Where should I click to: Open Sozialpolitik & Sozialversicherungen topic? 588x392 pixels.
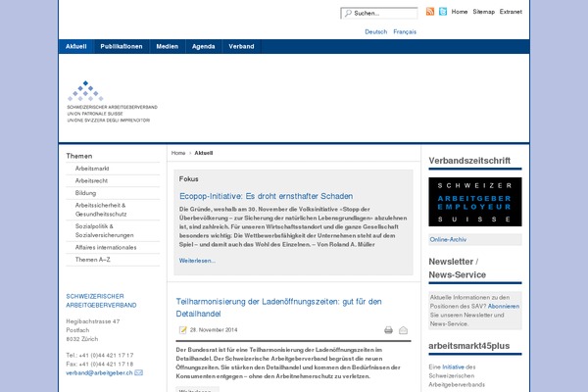tap(104, 230)
